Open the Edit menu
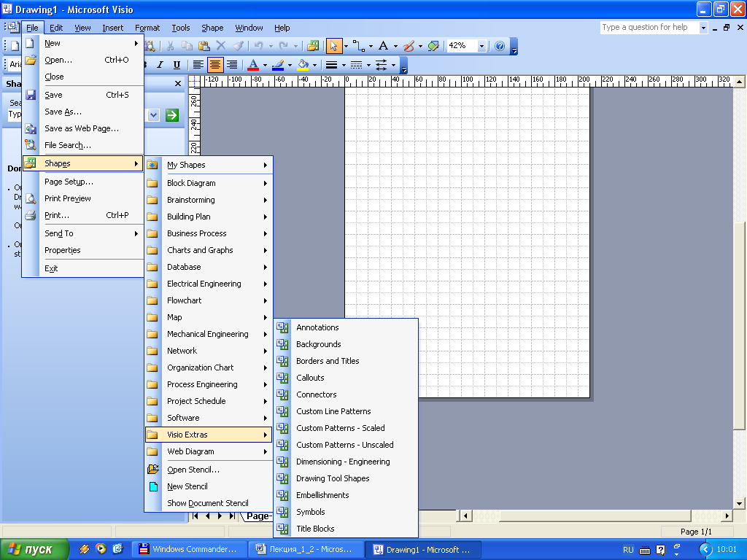747x560 pixels. coord(56,28)
